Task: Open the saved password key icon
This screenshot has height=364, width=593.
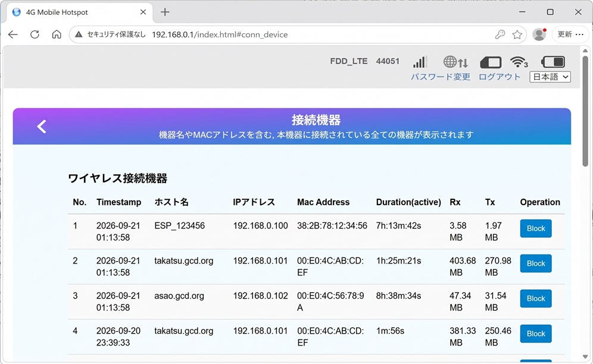Action: point(500,34)
